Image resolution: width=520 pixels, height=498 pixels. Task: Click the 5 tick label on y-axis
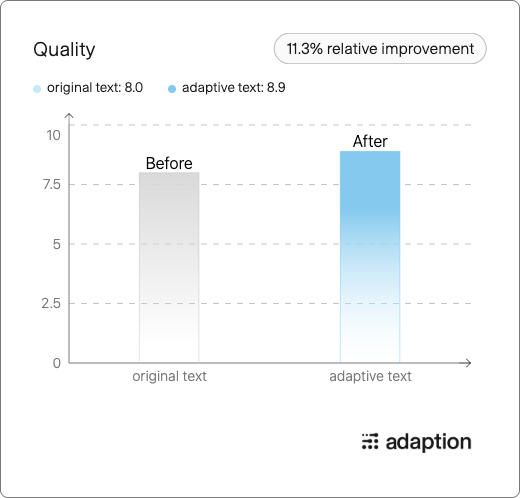[57, 244]
